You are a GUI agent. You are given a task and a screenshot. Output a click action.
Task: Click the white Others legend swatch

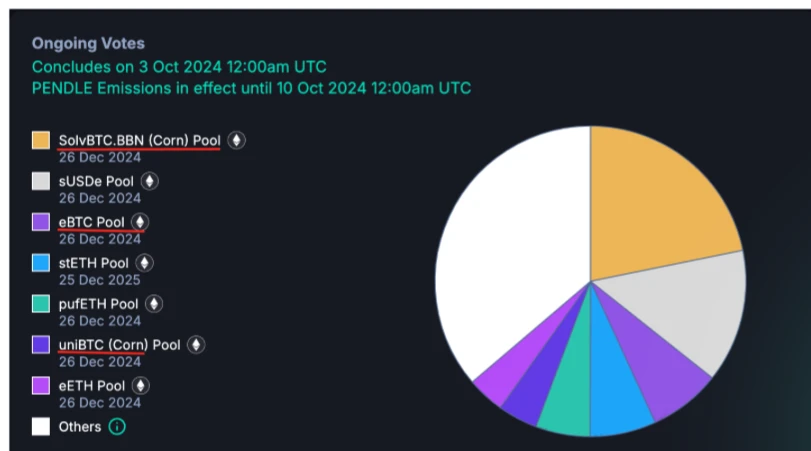pos(41,427)
